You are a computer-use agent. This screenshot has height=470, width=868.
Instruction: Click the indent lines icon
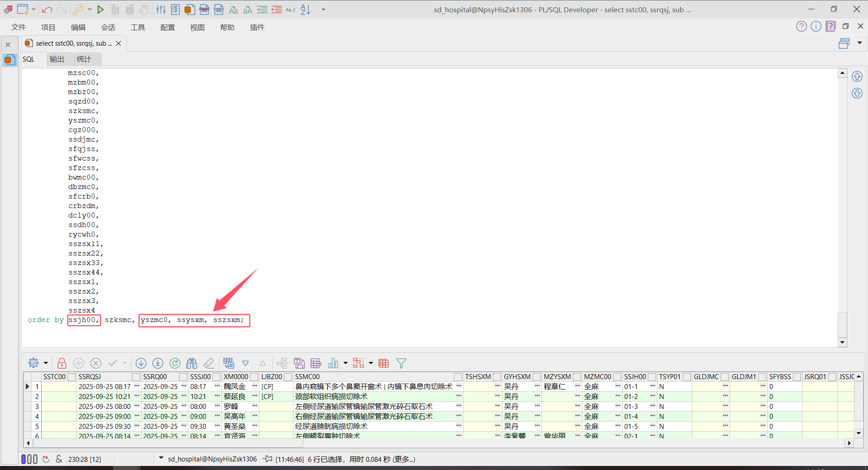coord(262,9)
